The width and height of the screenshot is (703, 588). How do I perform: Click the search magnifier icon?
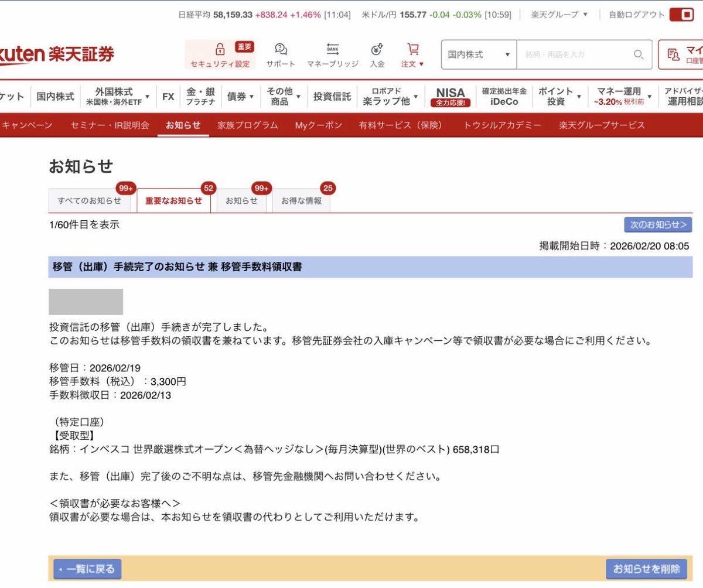click(639, 54)
